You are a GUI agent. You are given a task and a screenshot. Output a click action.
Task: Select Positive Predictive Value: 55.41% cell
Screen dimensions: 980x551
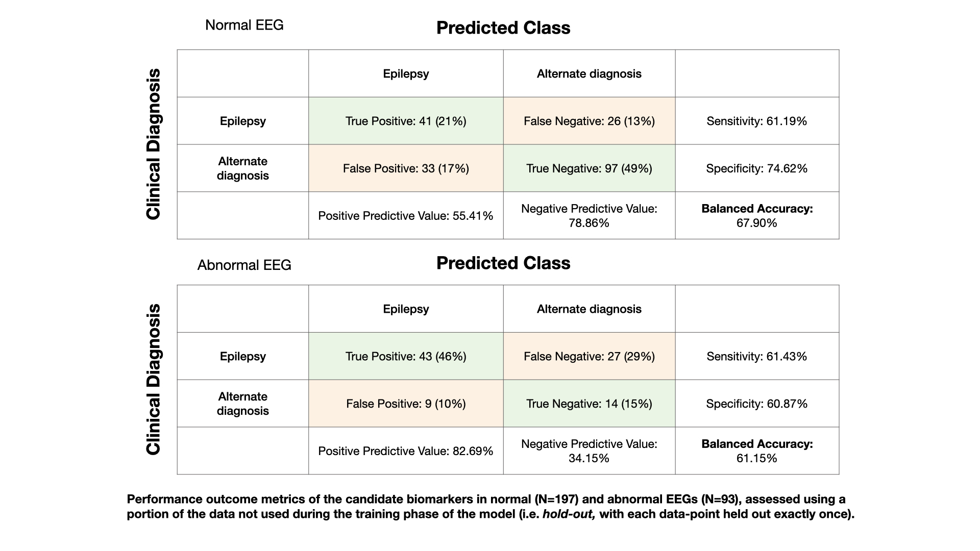tap(406, 216)
